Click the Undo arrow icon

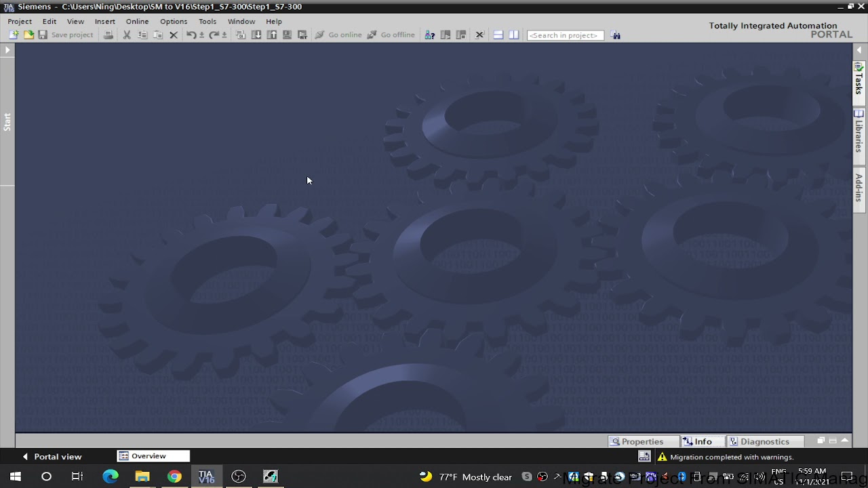[191, 35]
